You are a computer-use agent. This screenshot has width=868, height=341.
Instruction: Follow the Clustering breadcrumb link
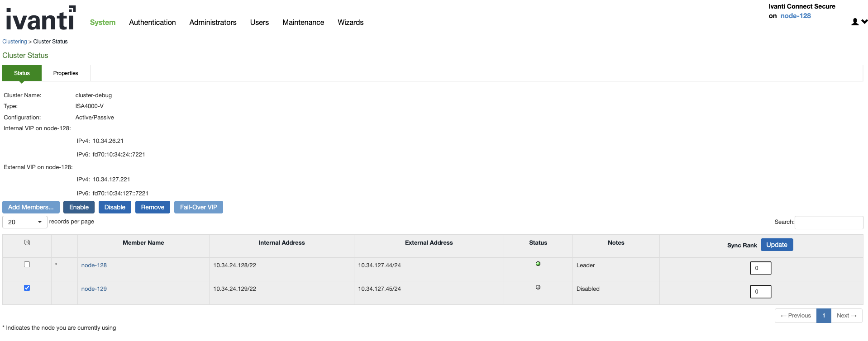(14, 42)
